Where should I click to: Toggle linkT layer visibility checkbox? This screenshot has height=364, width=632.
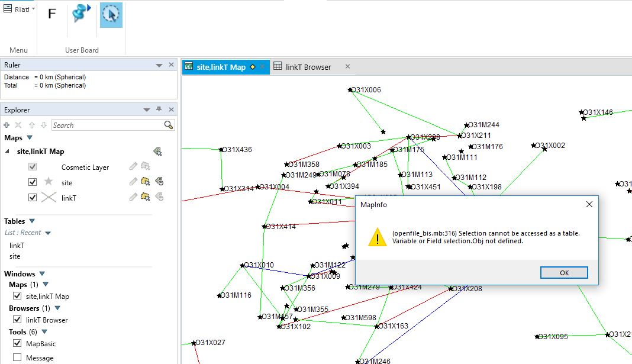33,198
